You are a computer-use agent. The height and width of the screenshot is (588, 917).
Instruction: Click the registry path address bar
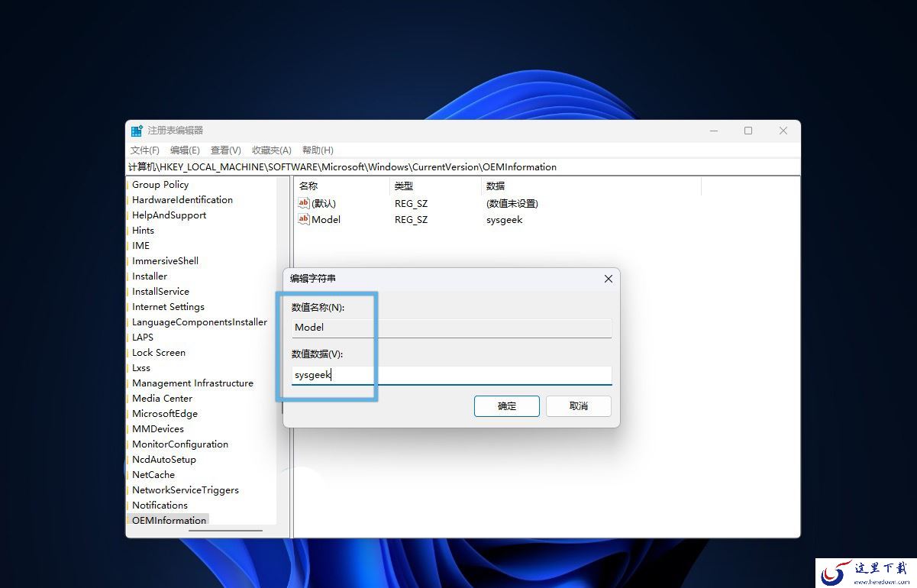click(x=463, y=167)
